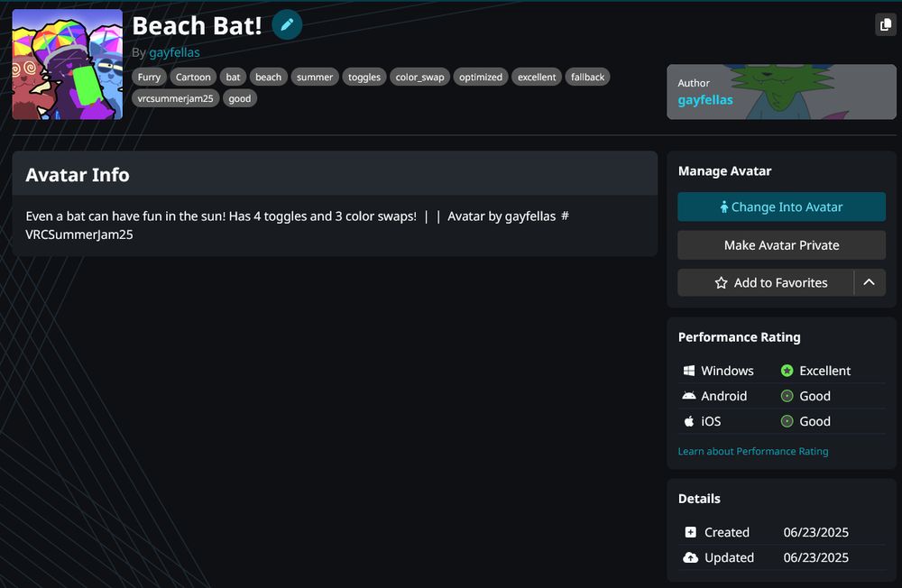Click the iOS label text
The height and width of the screenshot is (588, 902).
711,421
